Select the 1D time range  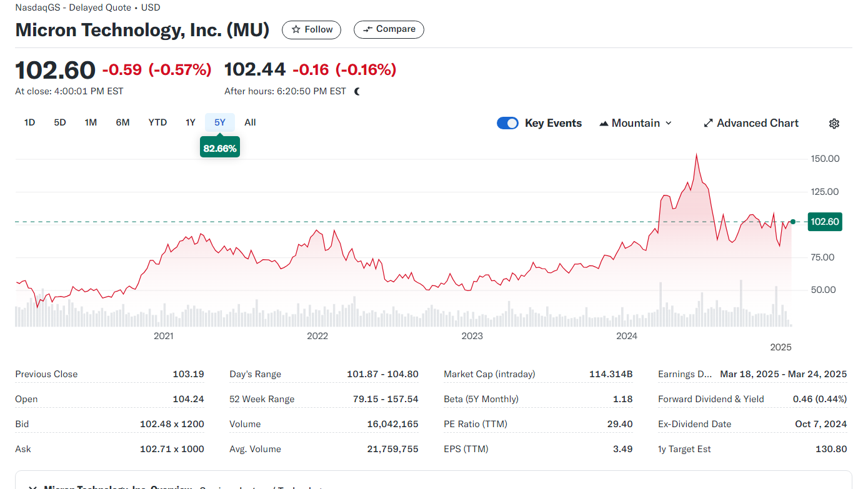[29, 122]
